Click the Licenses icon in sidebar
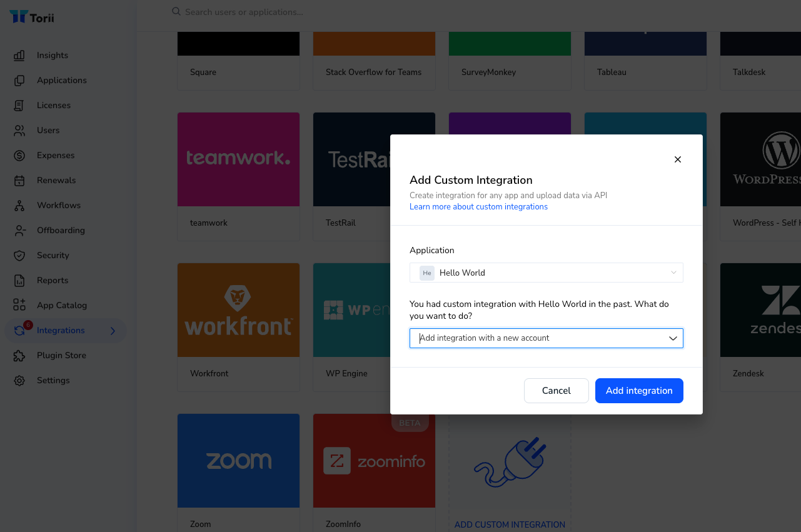The image size is (801, 532). tap(19, 105)
